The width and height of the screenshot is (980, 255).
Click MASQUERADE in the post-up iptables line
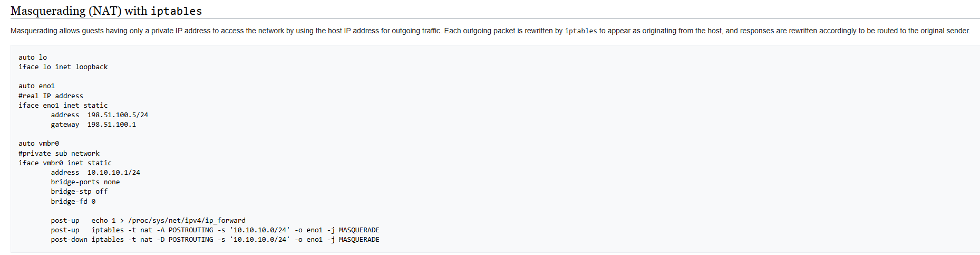click(358, 230)
